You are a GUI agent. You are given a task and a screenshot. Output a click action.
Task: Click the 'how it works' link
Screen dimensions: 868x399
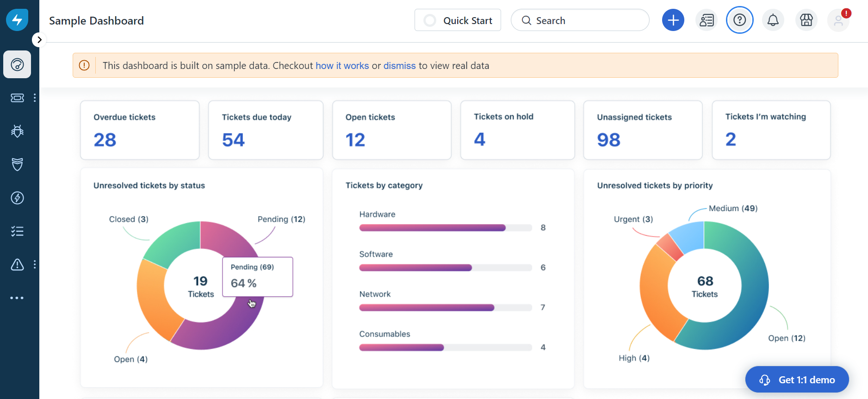342,66
